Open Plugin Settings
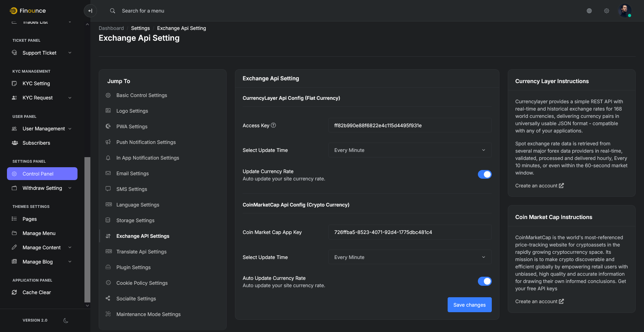The image size is (644, 332). click(x=133, y=267)
